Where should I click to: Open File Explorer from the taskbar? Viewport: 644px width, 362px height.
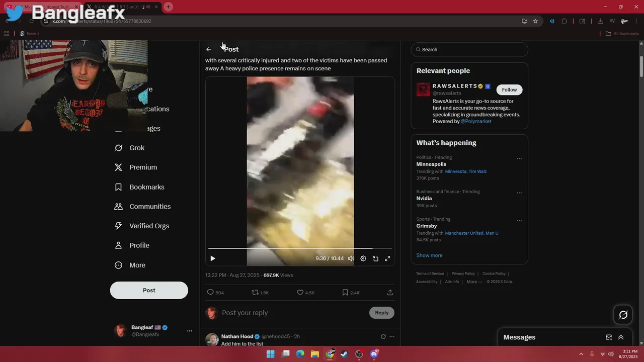[314, 354]
